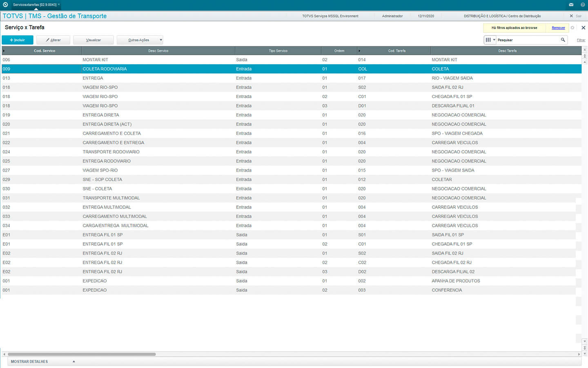
Task: Click inside the Pesquisar search field
Action: [527, 40]
